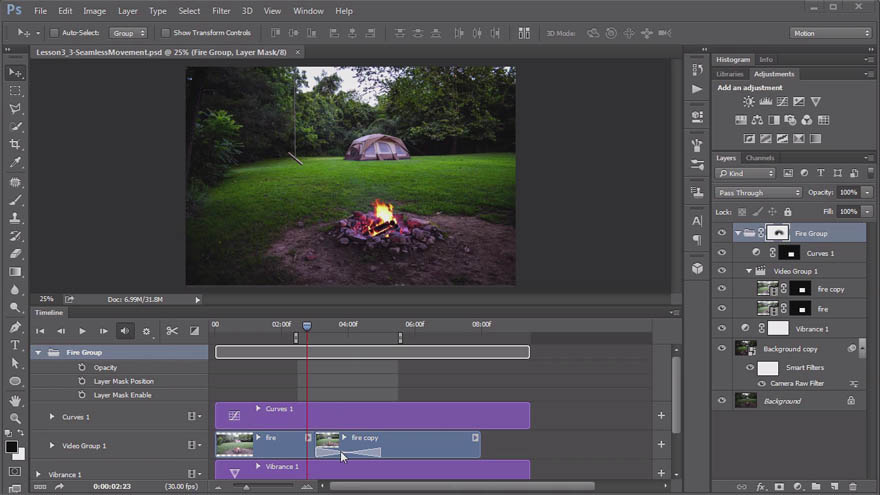Select the Crop tool
The width and height of the screenshot is (880, 495).
click(15, 144)
